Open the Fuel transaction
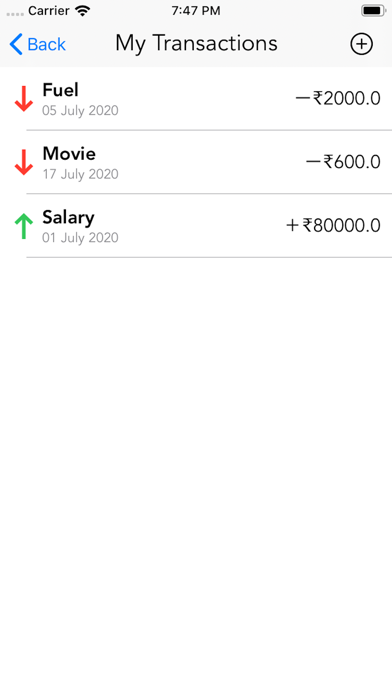 pos(196,99)
